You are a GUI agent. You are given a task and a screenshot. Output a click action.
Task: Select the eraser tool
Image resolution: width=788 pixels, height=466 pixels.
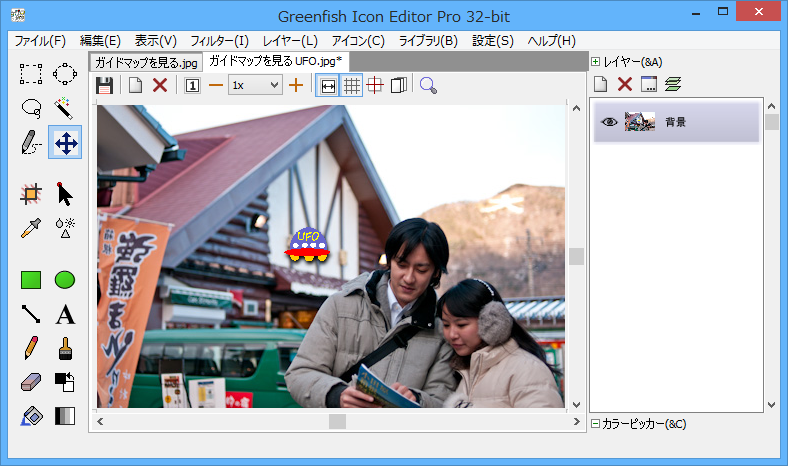pos(31,382)
